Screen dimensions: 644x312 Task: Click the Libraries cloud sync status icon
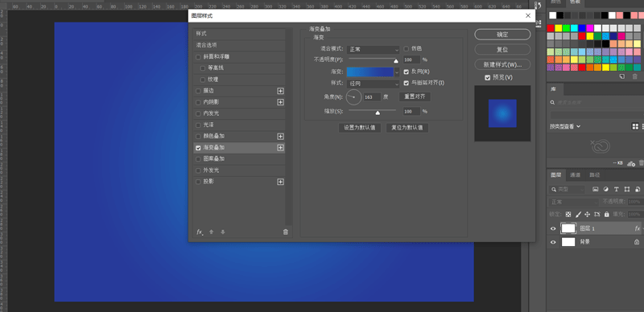tap(632, 163)
